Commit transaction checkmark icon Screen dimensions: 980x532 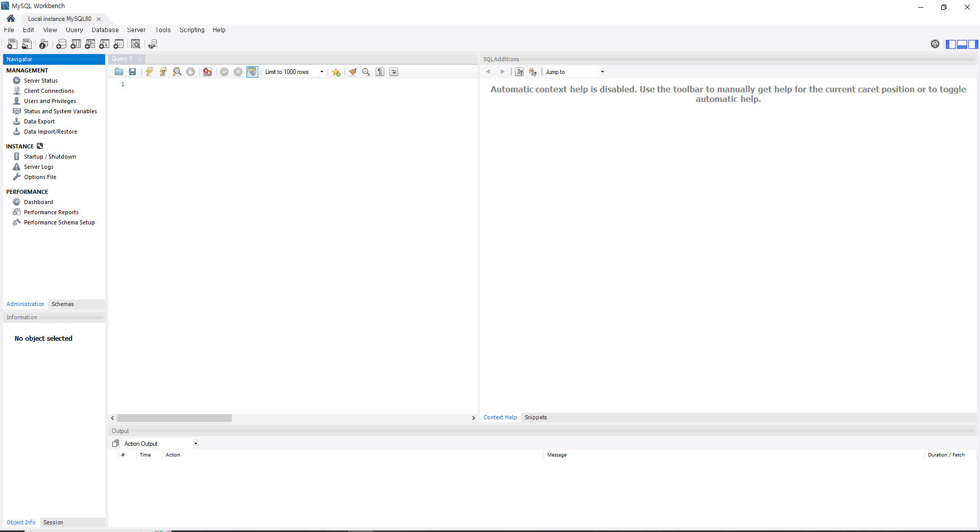[x=224, y=72]
